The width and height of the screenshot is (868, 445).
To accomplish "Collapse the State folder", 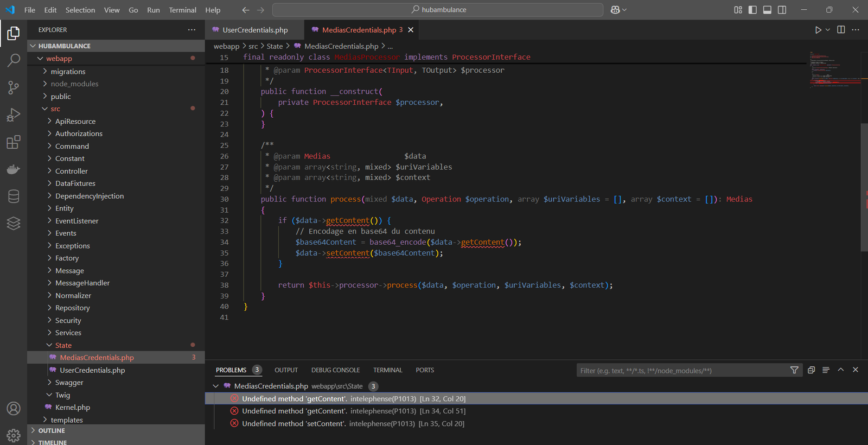I will click(63, 345).
